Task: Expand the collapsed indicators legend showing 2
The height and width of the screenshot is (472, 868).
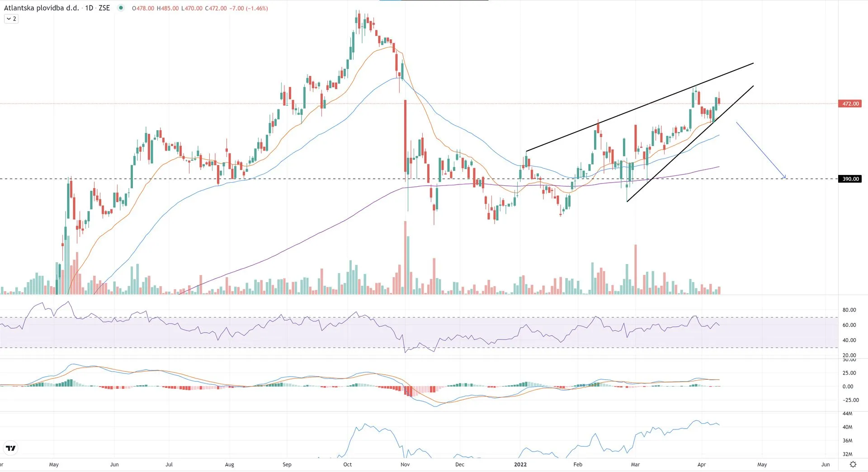Action: 11,19
